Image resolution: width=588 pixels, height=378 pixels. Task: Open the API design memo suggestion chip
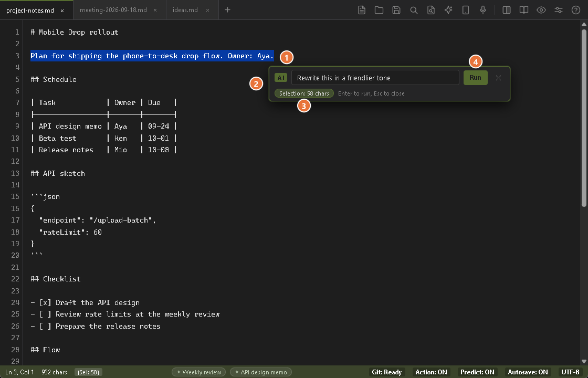tap(260, 372)
